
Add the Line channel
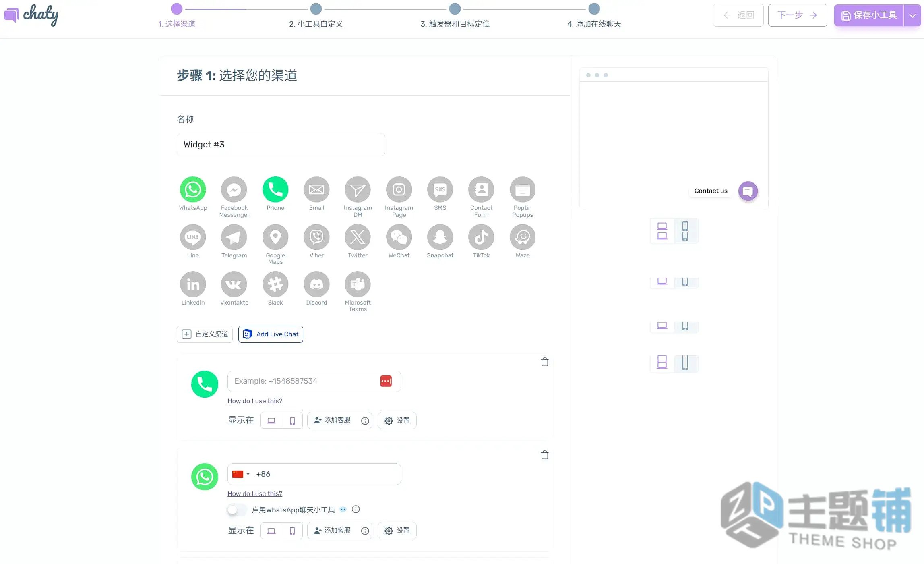193,237
